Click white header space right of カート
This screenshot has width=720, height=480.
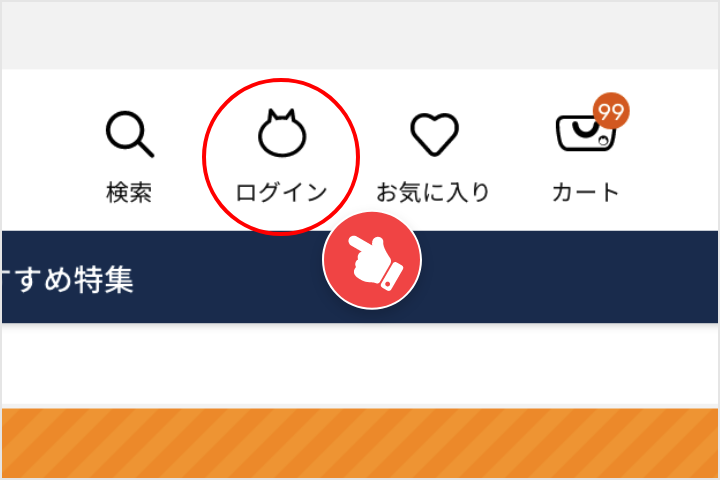(670, 152)
